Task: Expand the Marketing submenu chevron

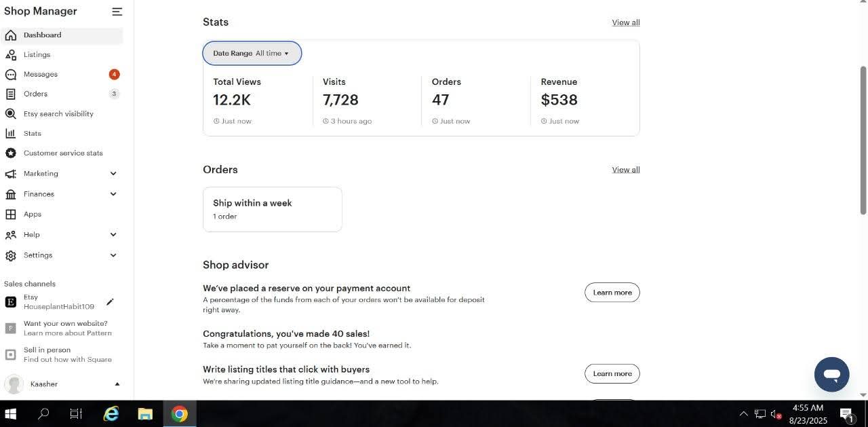Action: point(113,174)
